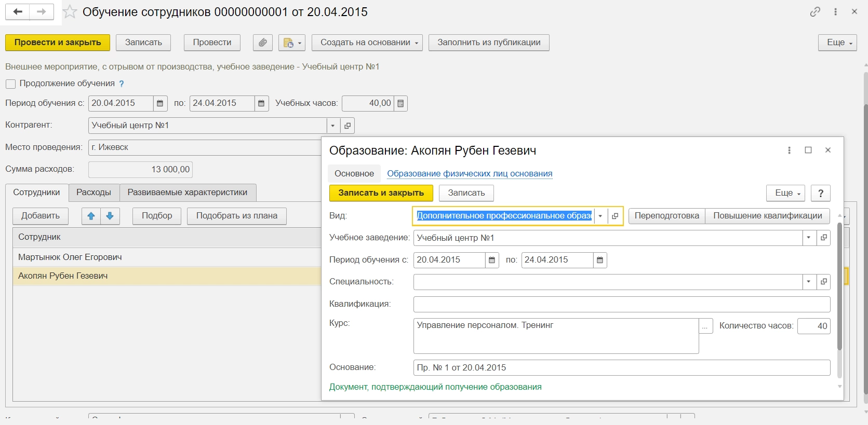
Task: Switch to the Расходы tab
Action: (x=94, y=193)
